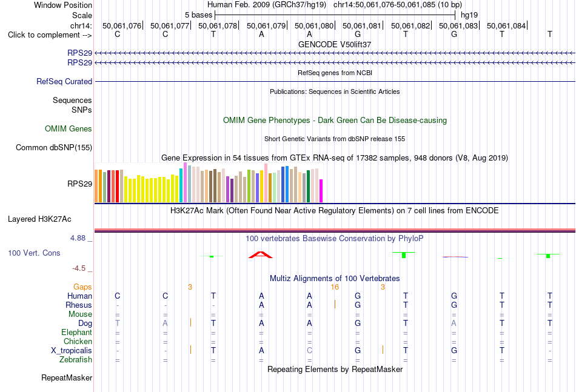This screenshot has width=576, height=392.
Task: Click the 'Layered H3K27Ac' track label
Action: tap(39, 219)
